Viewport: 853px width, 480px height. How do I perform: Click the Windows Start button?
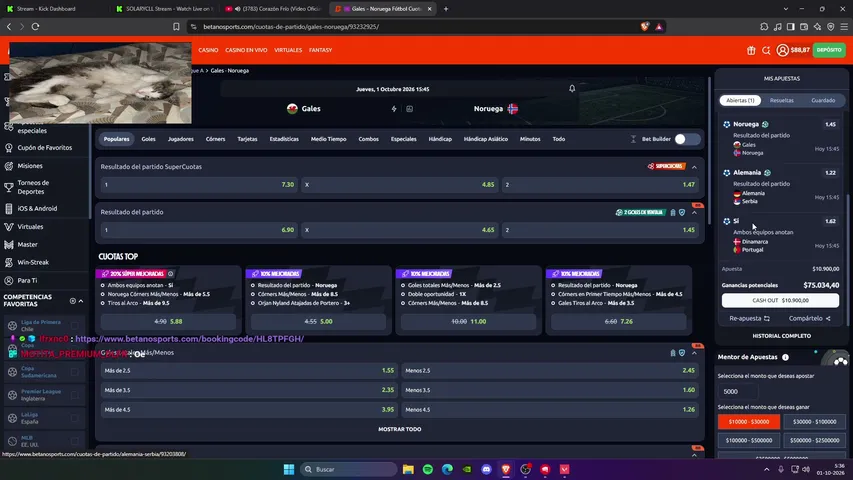[x=289, y=469]
